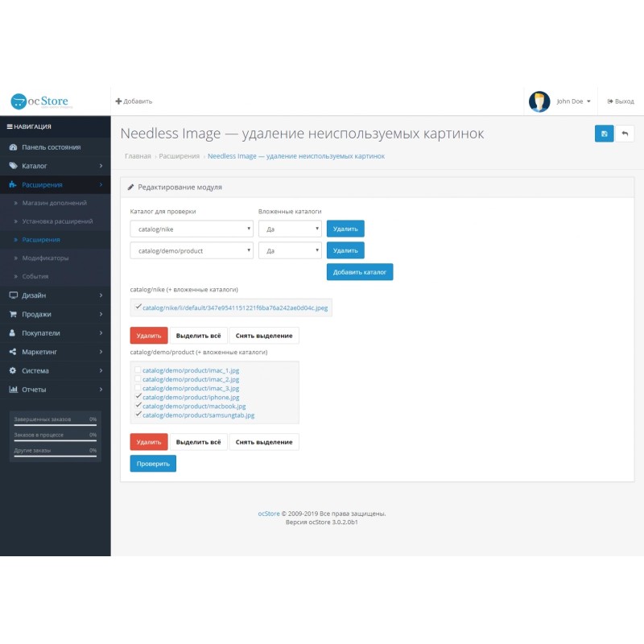
Task: Click the back arrow icon button
Action: [625, 134]
